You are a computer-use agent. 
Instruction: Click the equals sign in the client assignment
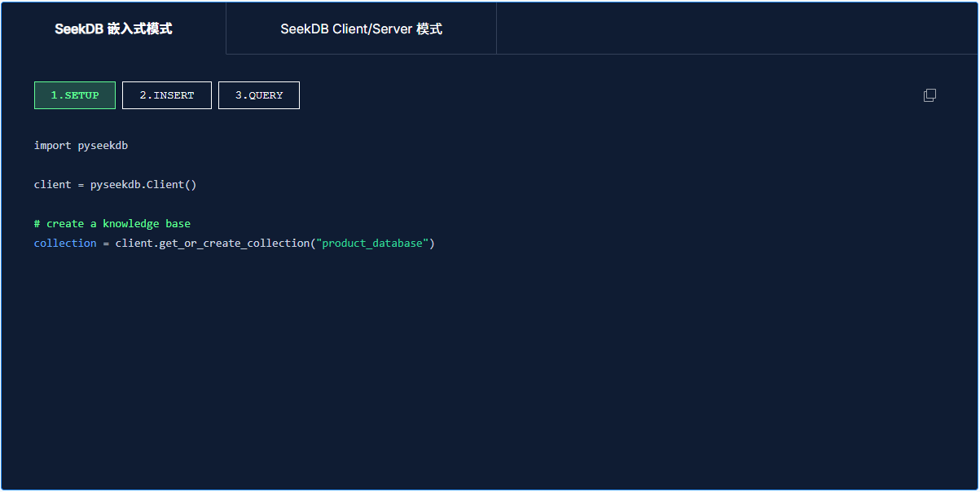81,185
